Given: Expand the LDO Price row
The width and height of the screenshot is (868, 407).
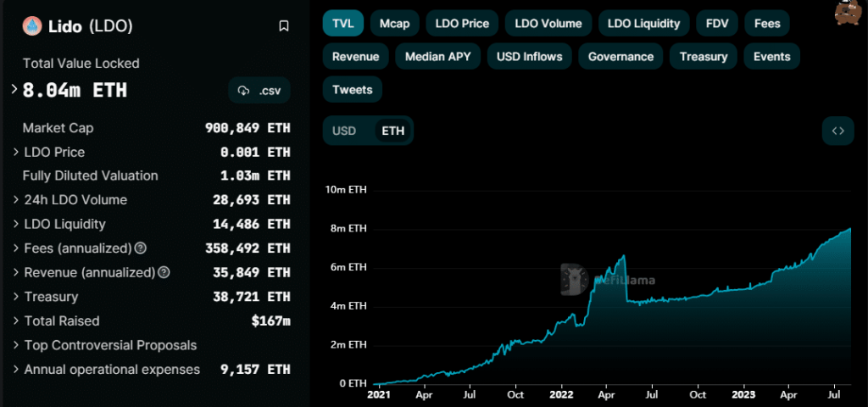Looking at the screenshot, I should (x=17, y=153).
